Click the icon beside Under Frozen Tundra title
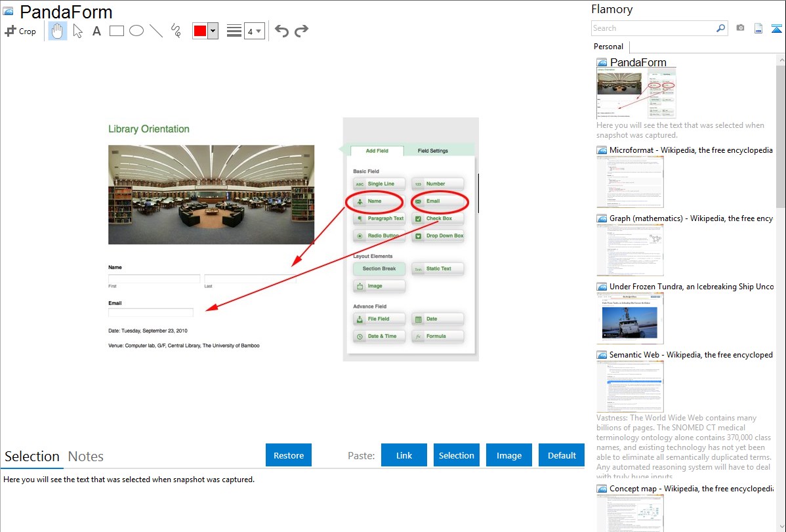786x532 pixels. (602, 287)
